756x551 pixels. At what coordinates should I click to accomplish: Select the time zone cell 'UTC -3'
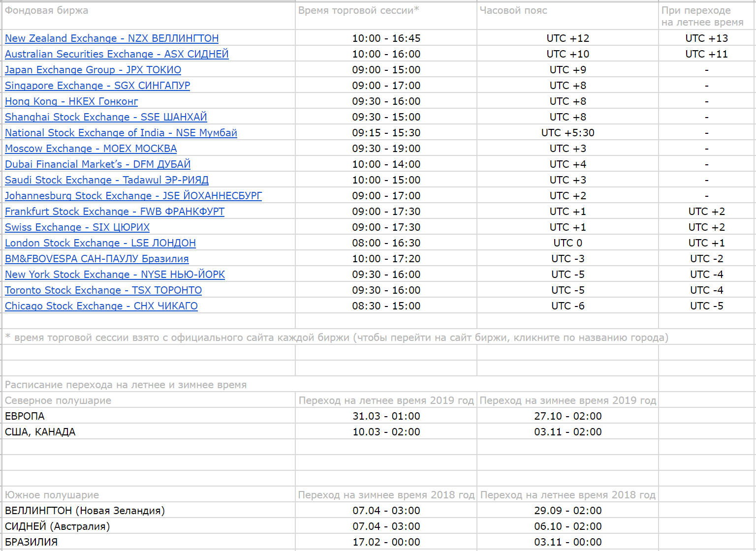pyautogui.click(x=568, y=259)
